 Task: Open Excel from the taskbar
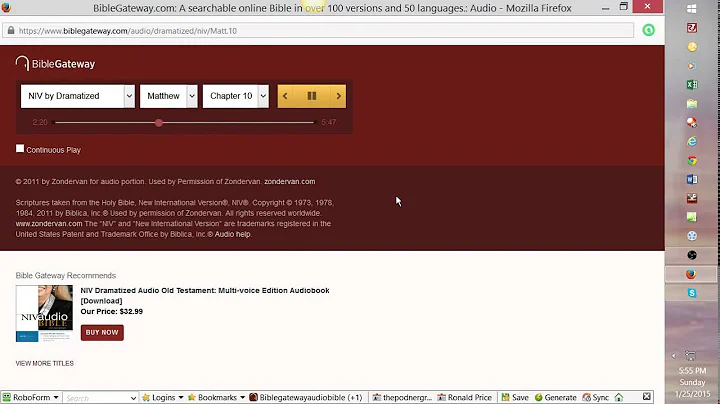(692, 84)
